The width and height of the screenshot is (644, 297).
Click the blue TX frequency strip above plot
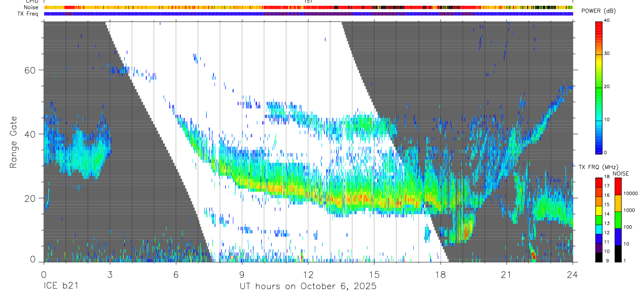pos(308,14)
